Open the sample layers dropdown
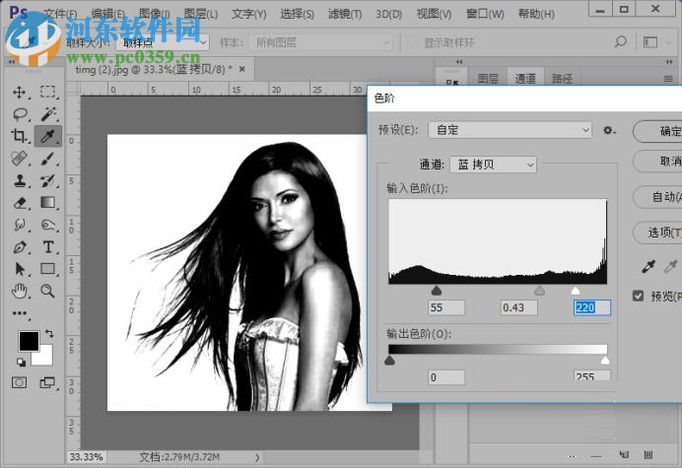The image size is (682, 468). point(321,43)
